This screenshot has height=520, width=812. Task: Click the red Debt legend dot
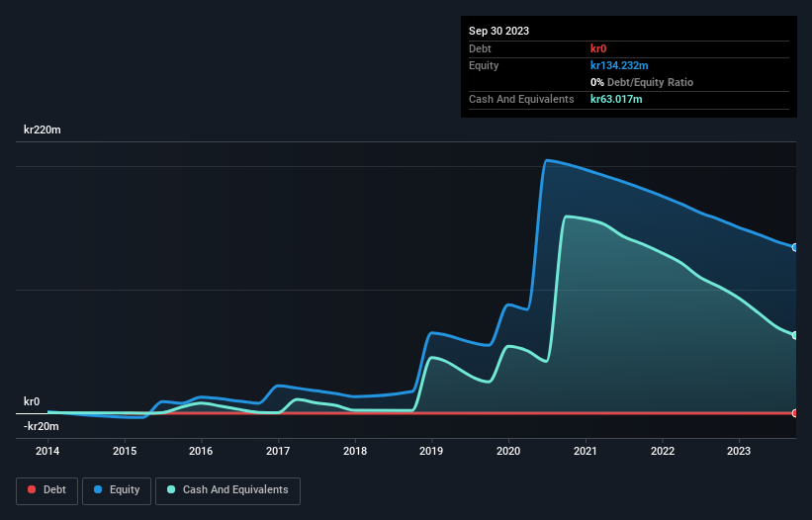click(x=32, y=489)
